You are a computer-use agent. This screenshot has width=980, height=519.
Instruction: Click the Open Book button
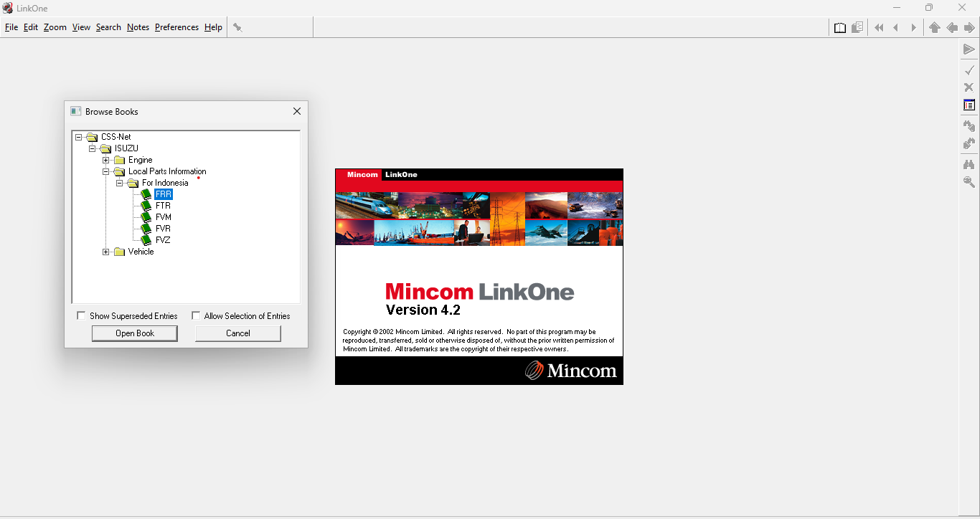click(135, 333)
